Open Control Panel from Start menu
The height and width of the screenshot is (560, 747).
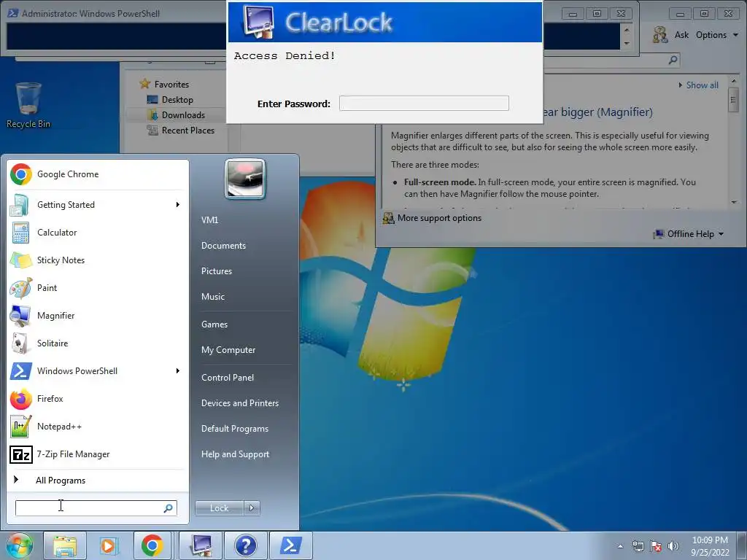[228, 378]
